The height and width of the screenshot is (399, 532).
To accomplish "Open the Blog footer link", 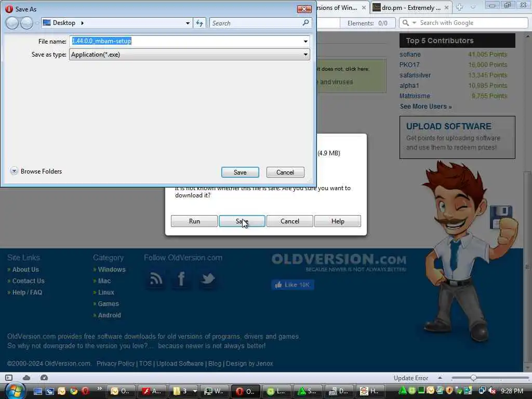I will tap(215, 363).
